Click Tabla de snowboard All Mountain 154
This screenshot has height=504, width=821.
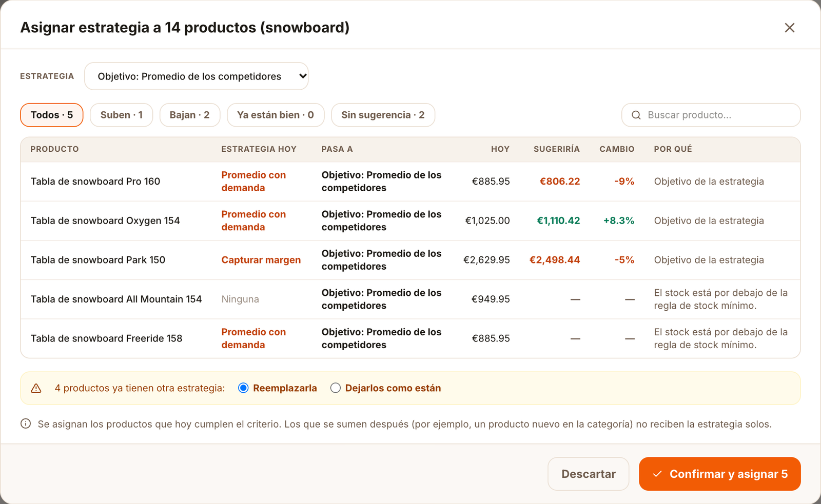pos(116,299)
